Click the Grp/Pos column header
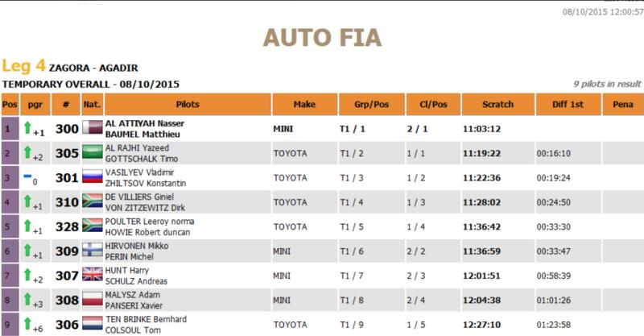 (372, 105)
